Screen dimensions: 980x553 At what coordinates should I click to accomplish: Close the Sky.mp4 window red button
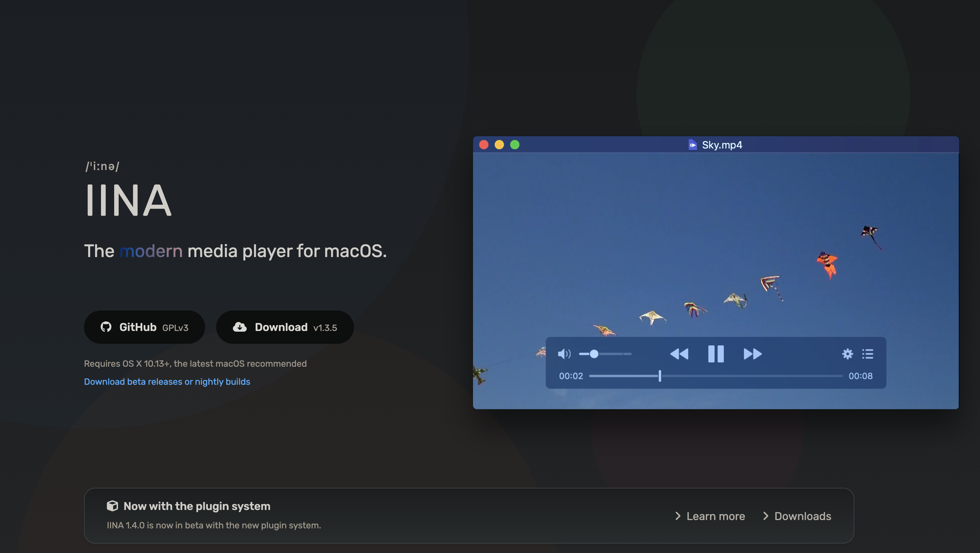coord(483,145)
